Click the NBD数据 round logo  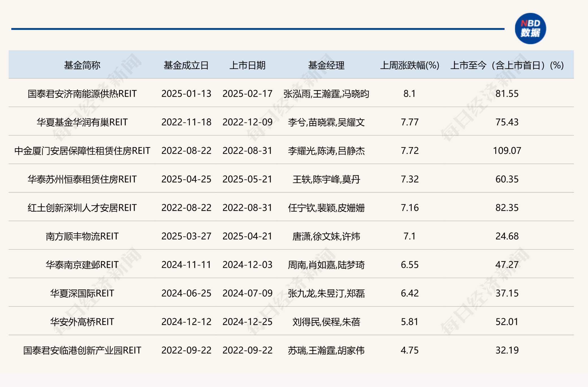(x=530, y=29)
